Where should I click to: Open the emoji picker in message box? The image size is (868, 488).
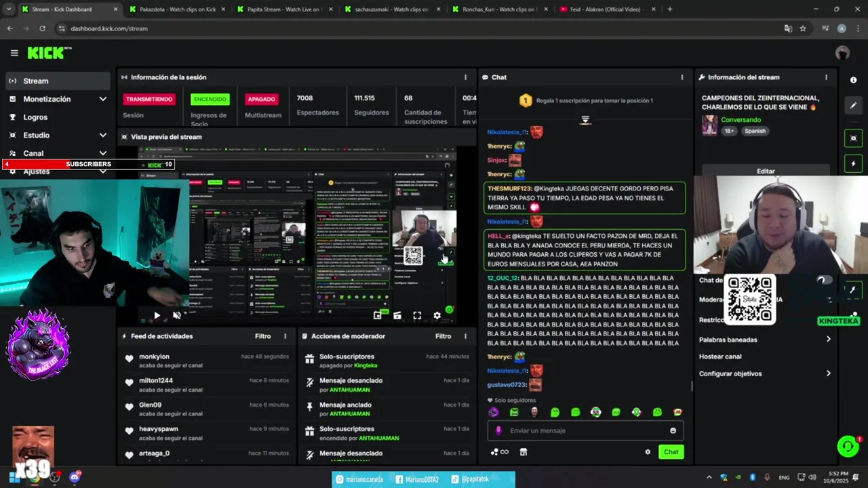click(673, 430)
